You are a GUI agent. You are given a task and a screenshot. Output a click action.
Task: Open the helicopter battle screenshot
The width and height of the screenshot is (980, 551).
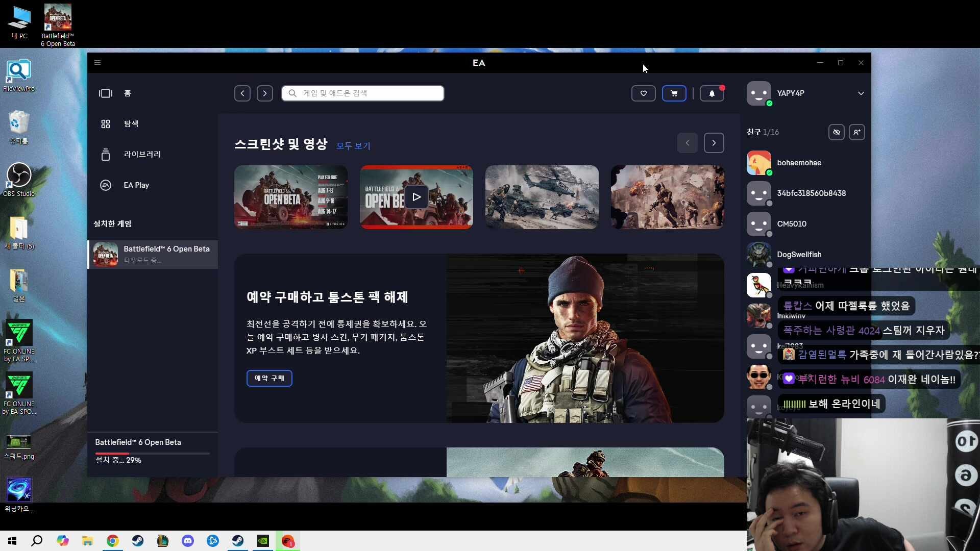pos(542,197)
